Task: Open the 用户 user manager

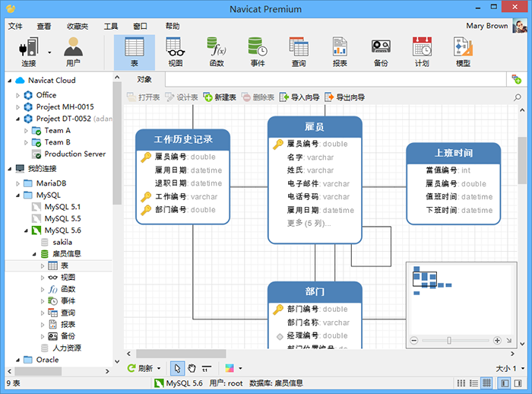Action: point(73,52)
